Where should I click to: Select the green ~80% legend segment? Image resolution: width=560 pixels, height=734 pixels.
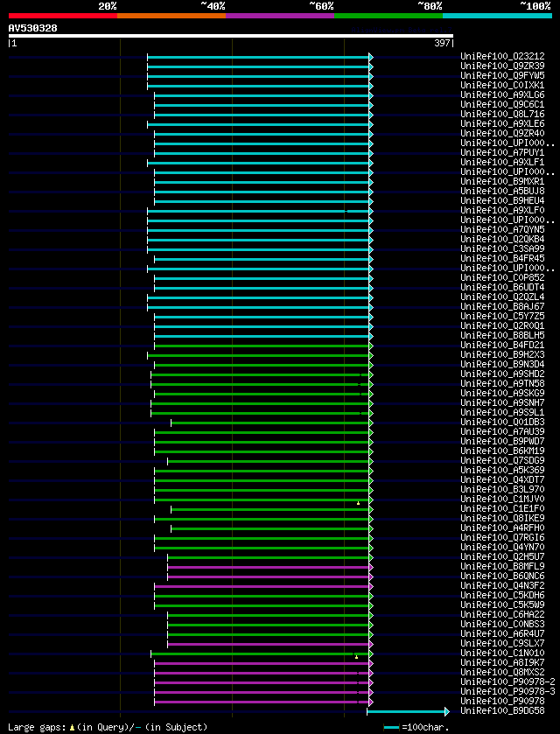tap(388, 16)
